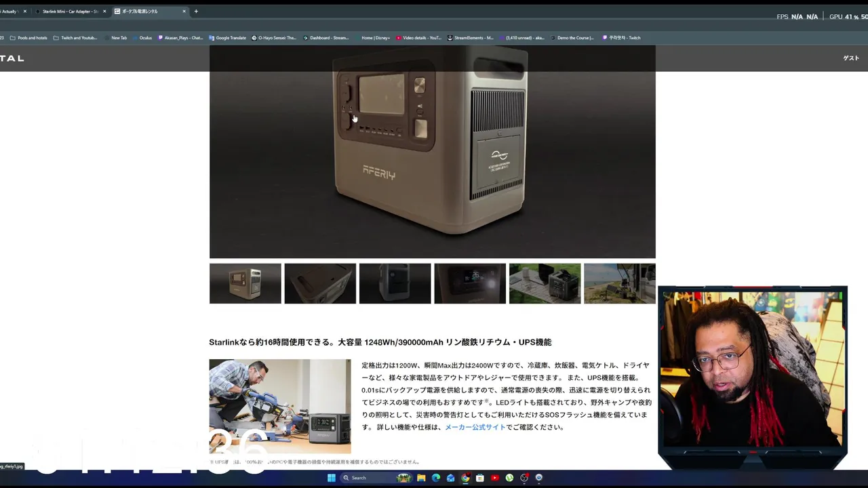Open uTorrent from the taskbar
The width and height of the screenshot is (868, 488).
pos(509,478)
